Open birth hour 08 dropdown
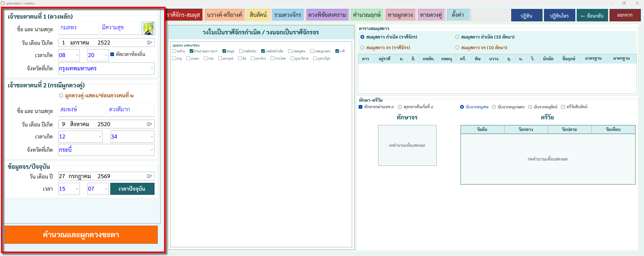The width and height of the screenshot is (644, 256). [77, 55]
